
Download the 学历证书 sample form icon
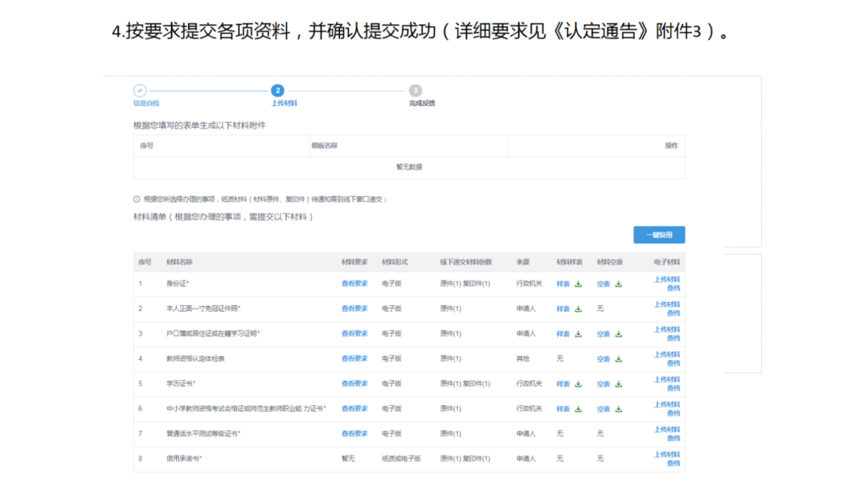point(578,384)
